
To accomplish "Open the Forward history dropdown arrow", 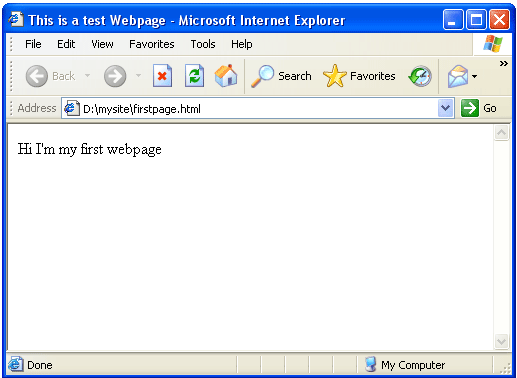I will pyautogui.click(x=138, y=76).
